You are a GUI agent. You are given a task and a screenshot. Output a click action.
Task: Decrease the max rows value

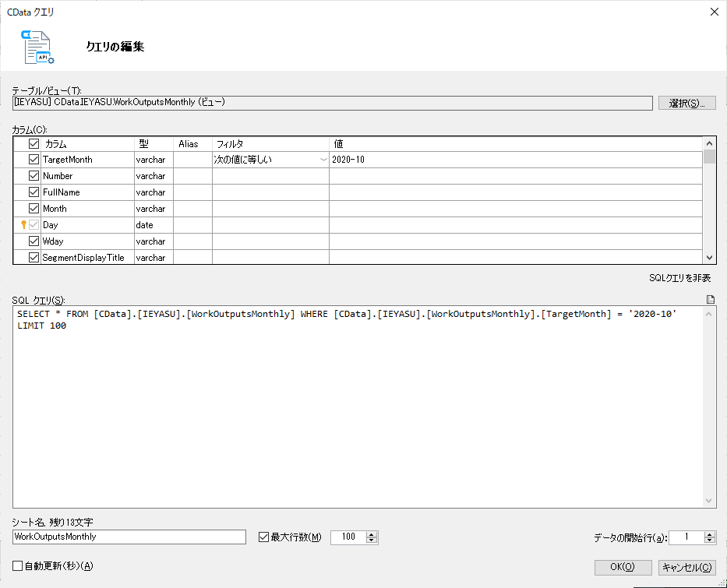[372, 540]
